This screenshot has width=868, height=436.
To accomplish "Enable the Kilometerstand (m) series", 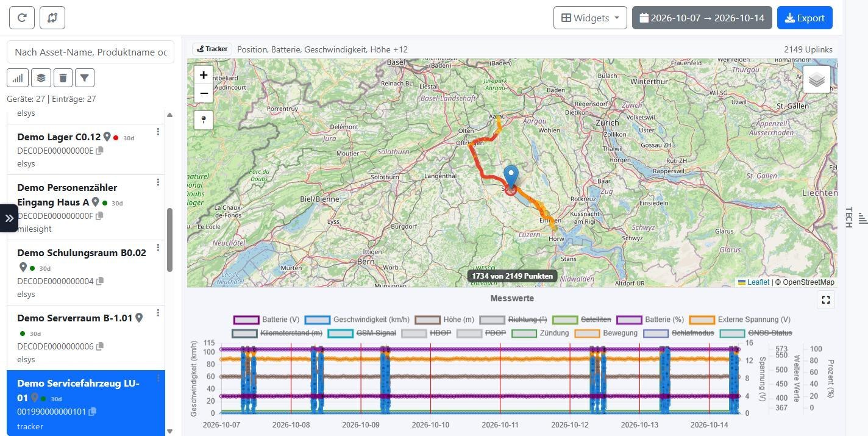I will pyautogui.click(x=277, y=333).
